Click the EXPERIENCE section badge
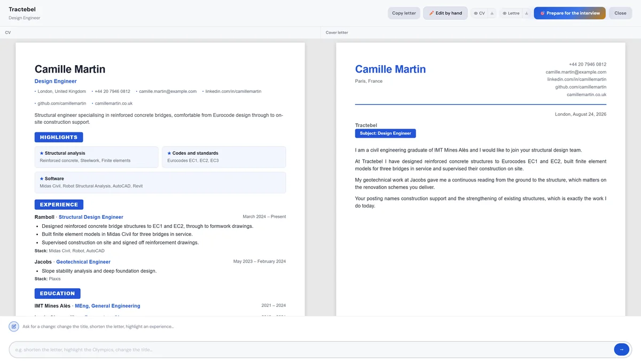This screenshot has height=364, width=641. pos(59,204)
